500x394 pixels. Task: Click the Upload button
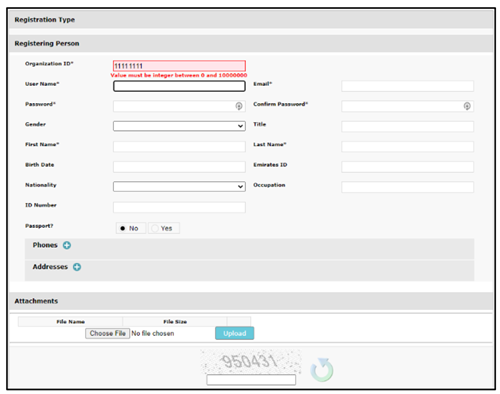click(235, 333)
